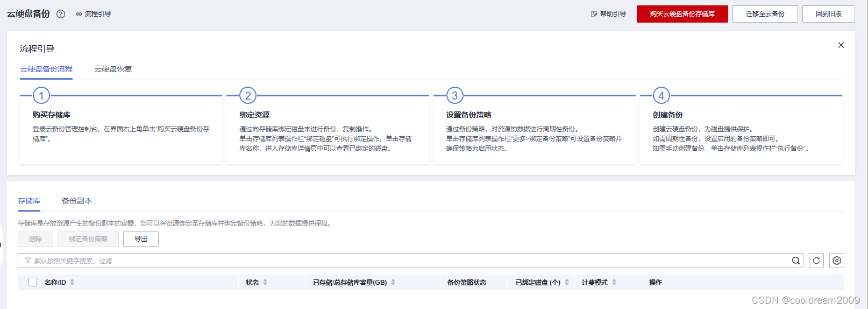Open the 存储库 tab
Image resolution: width=868 pixels, height=309 pixels.
pyautogui.click(x=29, y=201)
